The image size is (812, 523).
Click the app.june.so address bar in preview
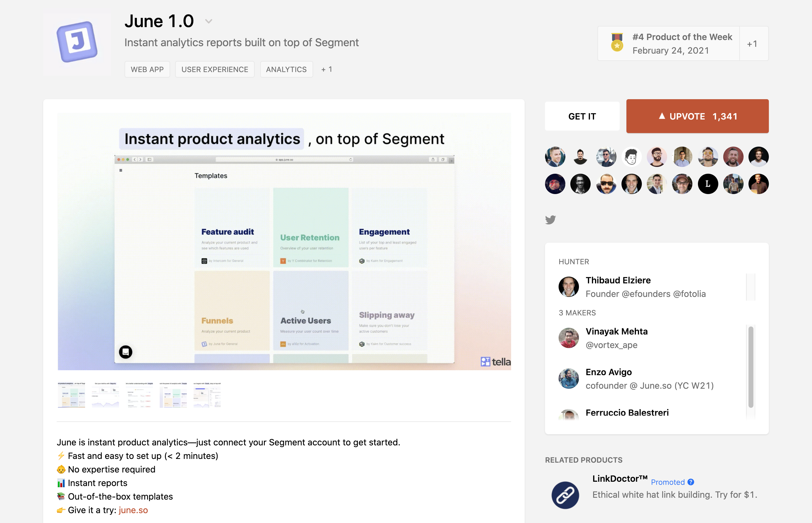point(284,159)
